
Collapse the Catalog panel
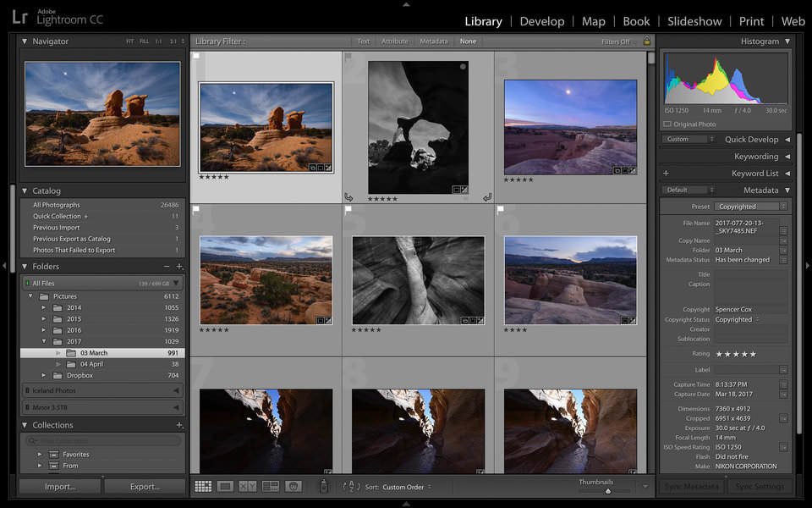(25, 190)
